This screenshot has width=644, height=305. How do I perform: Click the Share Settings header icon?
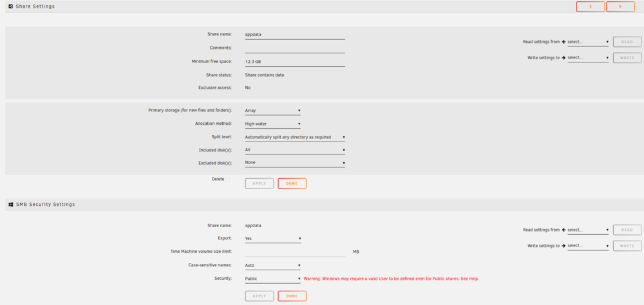(x=11, y=6)
